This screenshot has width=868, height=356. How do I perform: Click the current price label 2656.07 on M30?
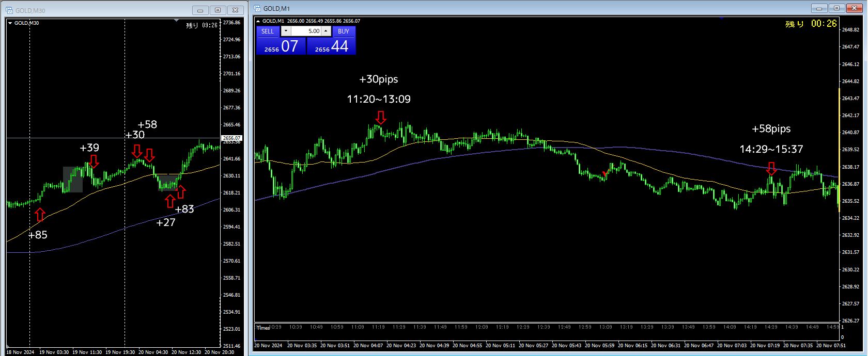click(x=231, y=138)
